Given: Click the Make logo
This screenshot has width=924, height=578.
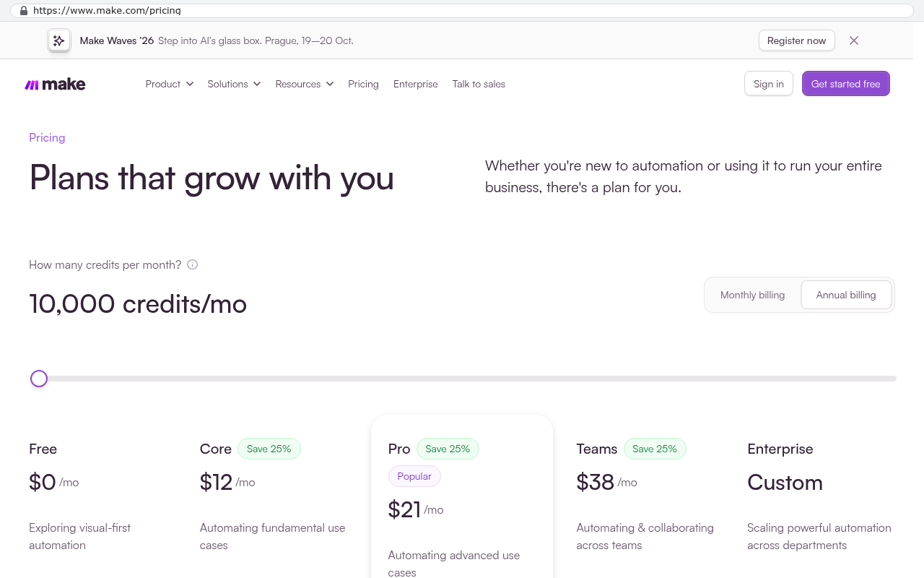Looking at the screenshot, I should tap(55, 85).
